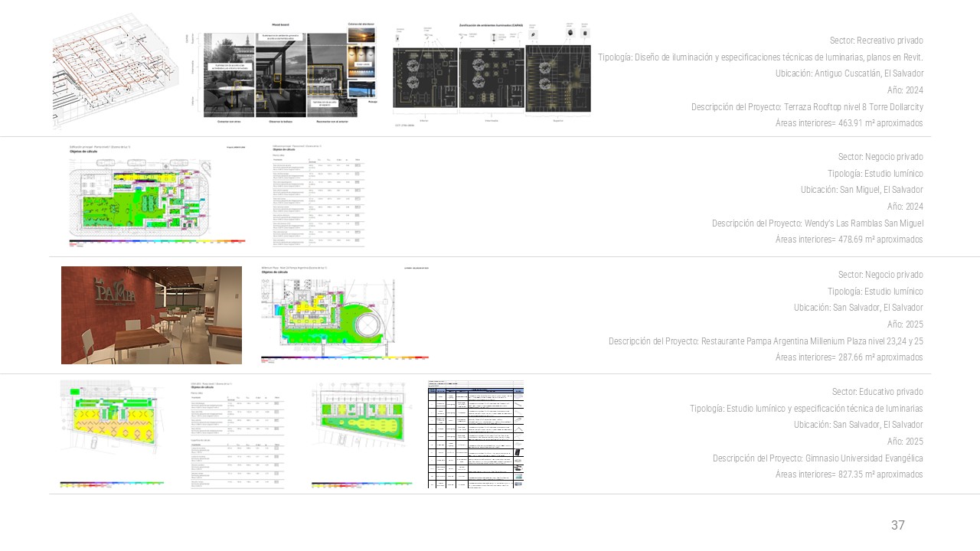Click the 3D isometric Revit lighting plan image

115,71
